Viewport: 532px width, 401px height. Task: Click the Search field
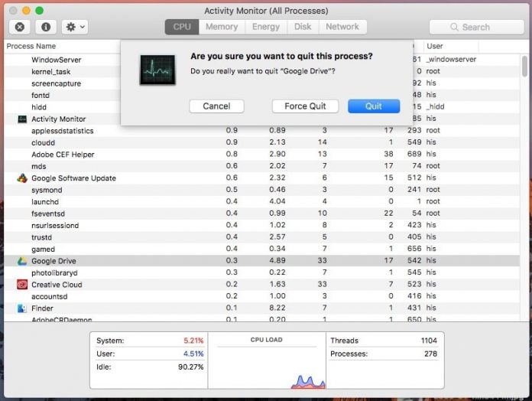[476, 27]
